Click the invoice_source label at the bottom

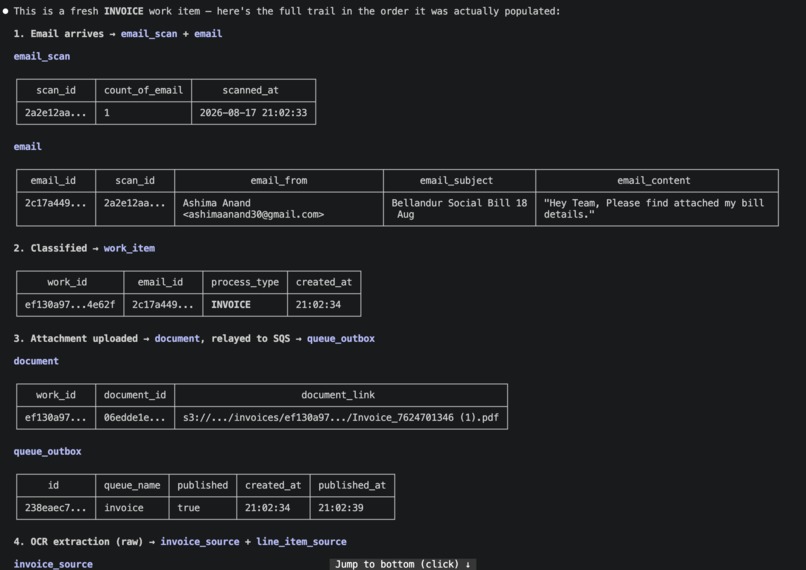[53, 564]
